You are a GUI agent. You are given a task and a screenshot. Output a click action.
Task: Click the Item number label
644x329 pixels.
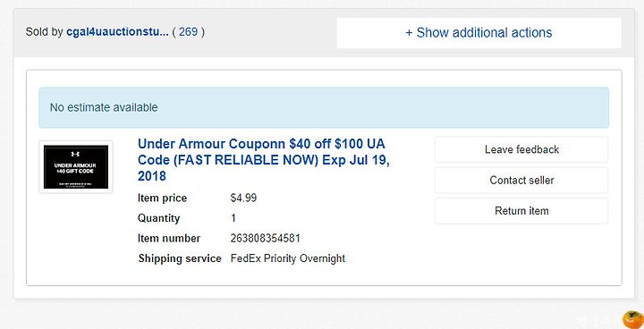[x=169, y=238]
